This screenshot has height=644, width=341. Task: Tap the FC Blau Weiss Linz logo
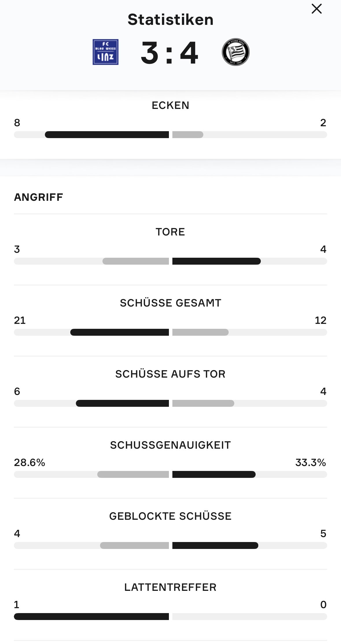pos(106,52)
